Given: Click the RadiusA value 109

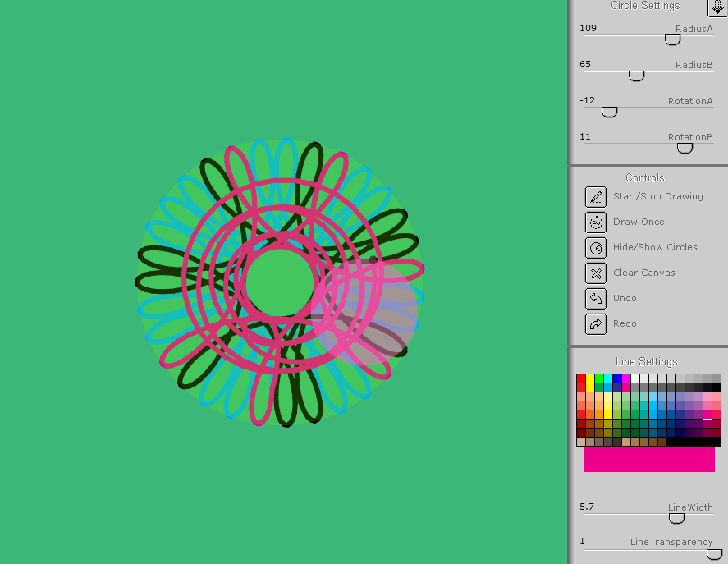Looking at the screenshot, I should 588,28.
